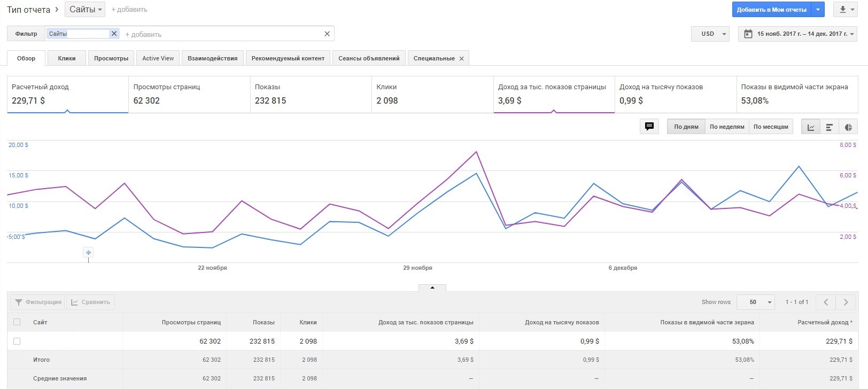Expand the Show rows 50 dropdown
Image resolution: width=868 pixels, height=389 pixels.
click(755, 302)
